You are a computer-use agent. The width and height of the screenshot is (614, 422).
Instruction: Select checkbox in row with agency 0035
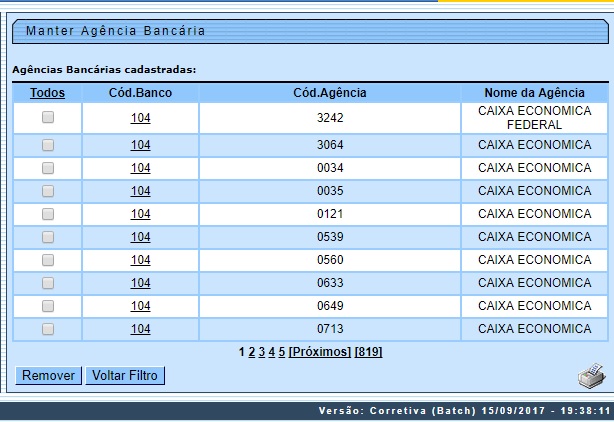pyautogui.click(x=48, y=191)
